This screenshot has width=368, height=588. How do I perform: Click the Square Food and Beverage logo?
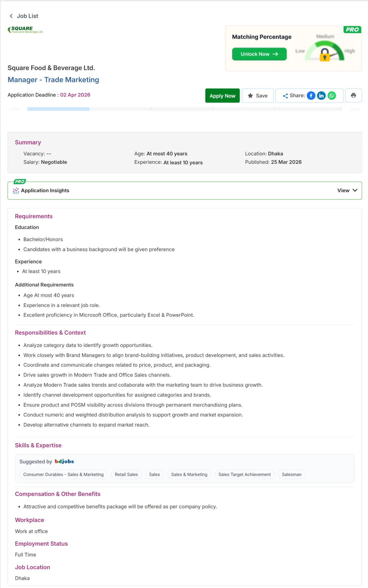click(25, 30)
